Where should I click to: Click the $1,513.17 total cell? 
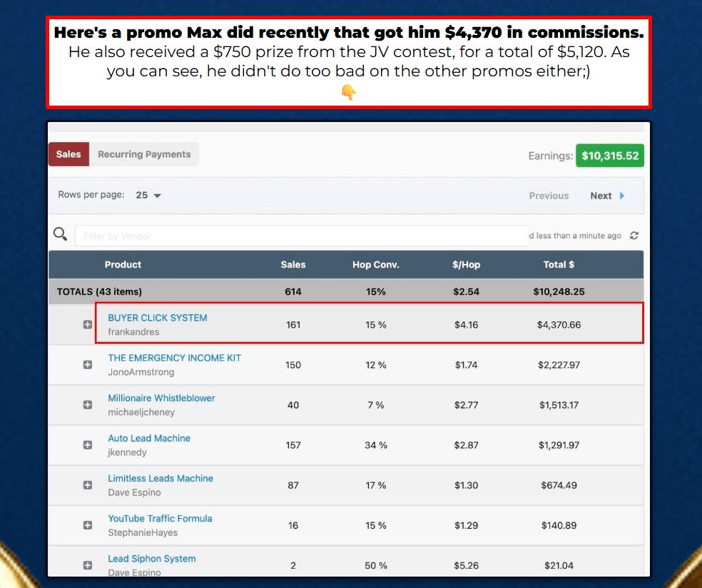(559, 405)
